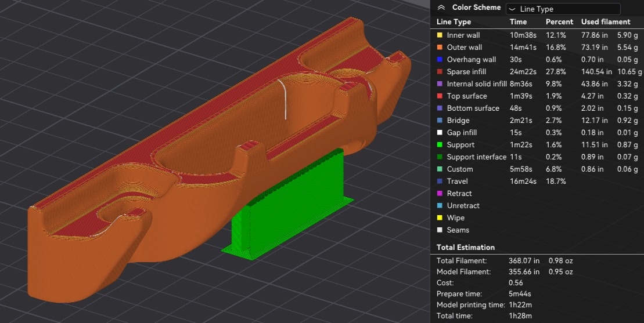Toggle Internal solid infill visibility
The height and width of the screenshot is (323, 644).
click(477, 84)
